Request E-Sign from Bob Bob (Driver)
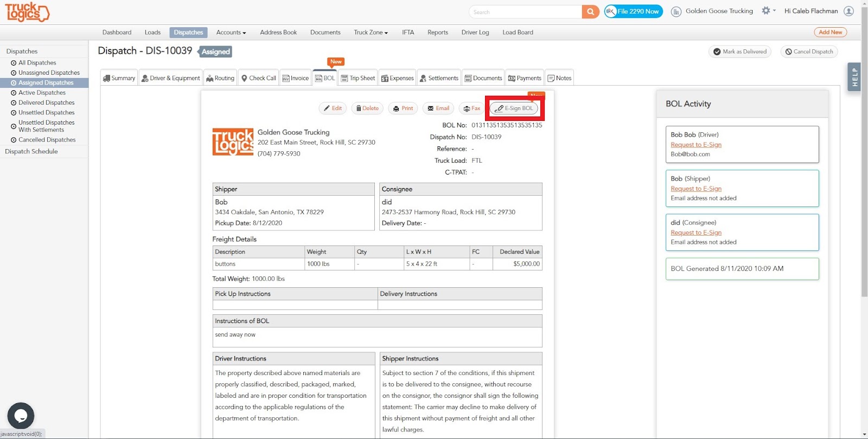The height and width of the screenshot is (439, 868). (696, 145)
